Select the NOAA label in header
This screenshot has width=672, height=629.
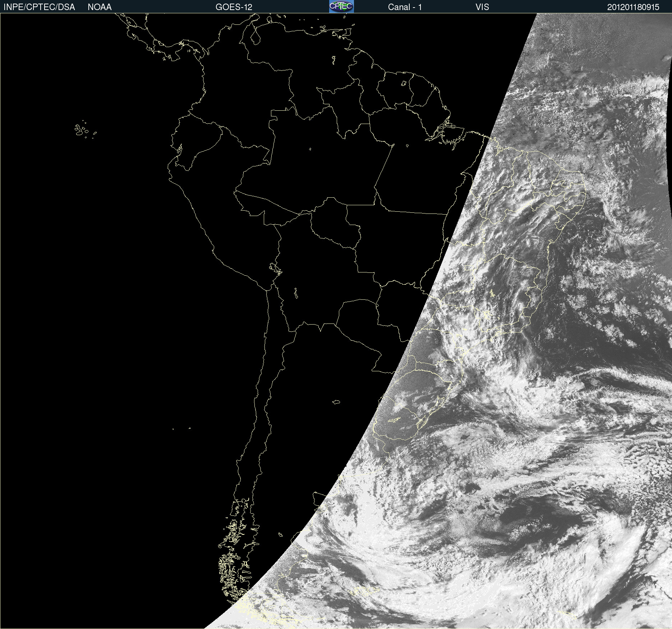[x=100, y=7]
